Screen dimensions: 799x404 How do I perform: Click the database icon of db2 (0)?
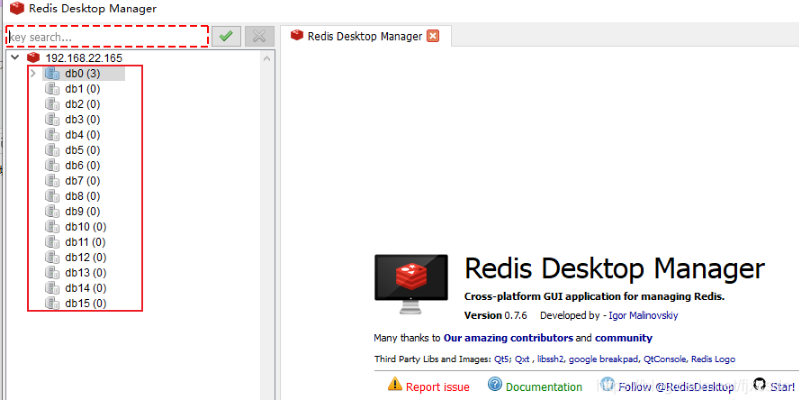pyautogui.click(x=52, y=104)
